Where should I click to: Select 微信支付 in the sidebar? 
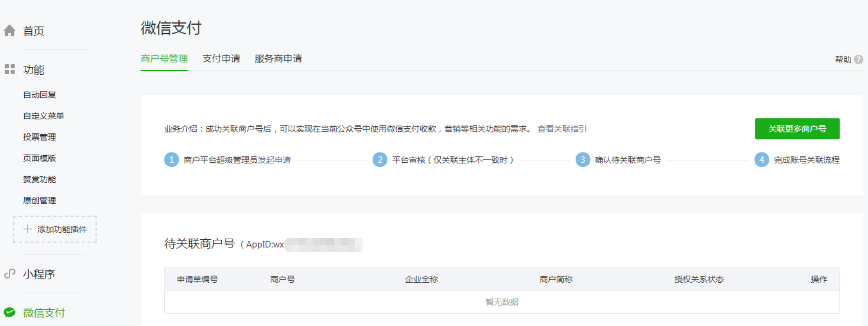pos(44,312)
